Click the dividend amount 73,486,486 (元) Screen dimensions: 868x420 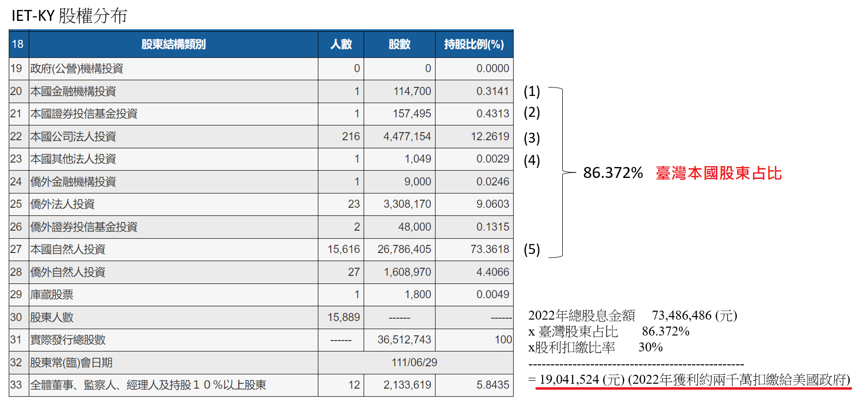coord(694,316)
